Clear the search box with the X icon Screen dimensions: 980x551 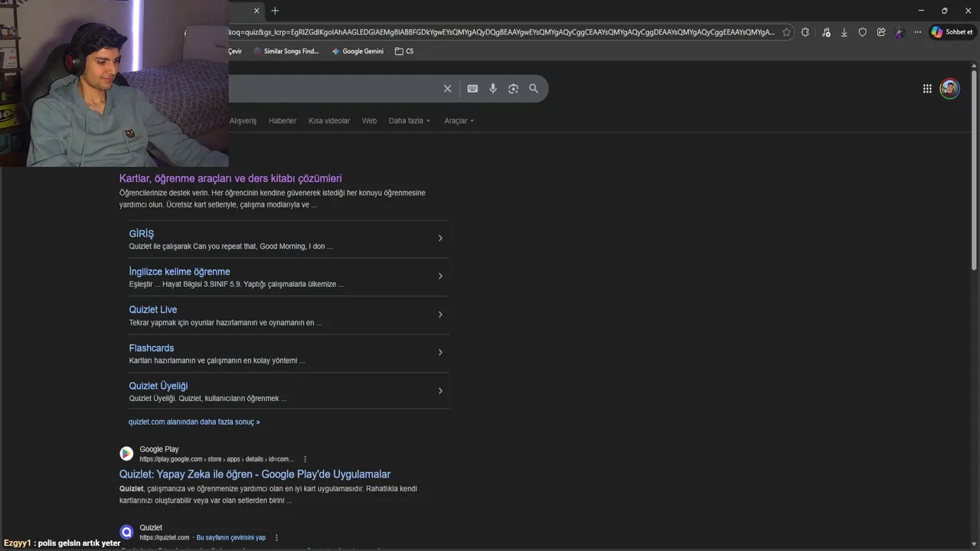pyautogui.click(x=448, y=89)
